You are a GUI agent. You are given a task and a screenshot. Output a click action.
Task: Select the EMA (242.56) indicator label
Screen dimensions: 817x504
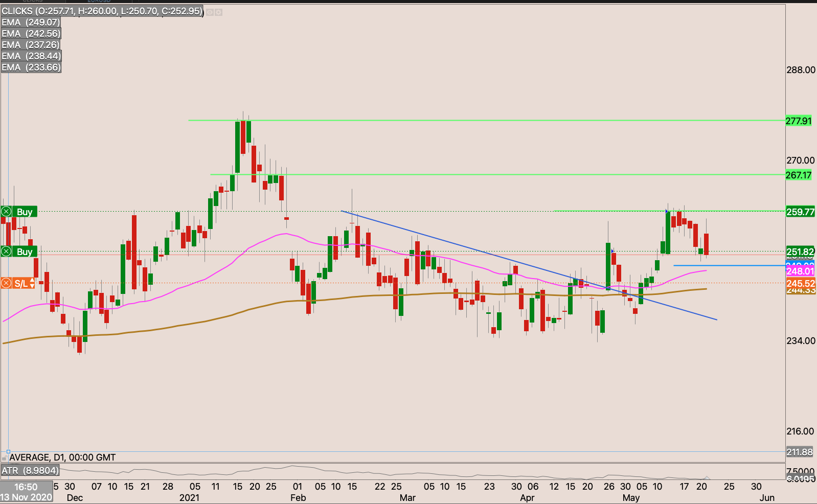click(x=31, y=34)
